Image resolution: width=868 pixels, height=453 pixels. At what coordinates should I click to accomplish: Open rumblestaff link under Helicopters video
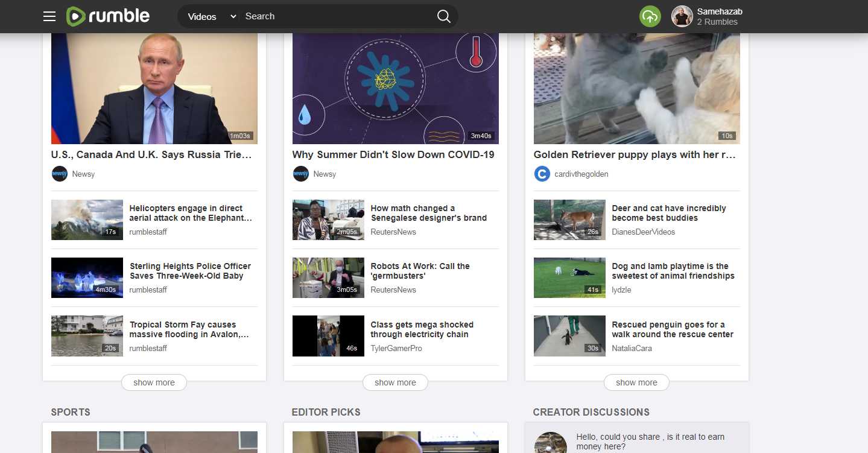pos(148,232)
